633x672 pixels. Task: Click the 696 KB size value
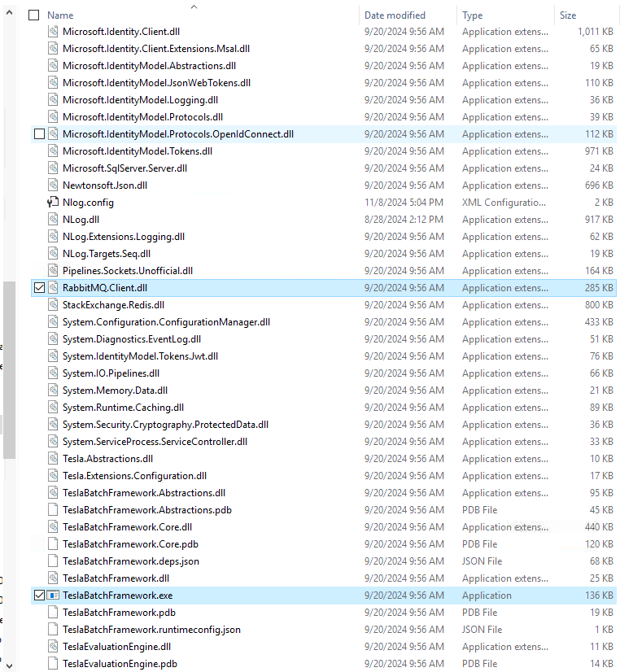pyautogui.click(x=599, y=185)
